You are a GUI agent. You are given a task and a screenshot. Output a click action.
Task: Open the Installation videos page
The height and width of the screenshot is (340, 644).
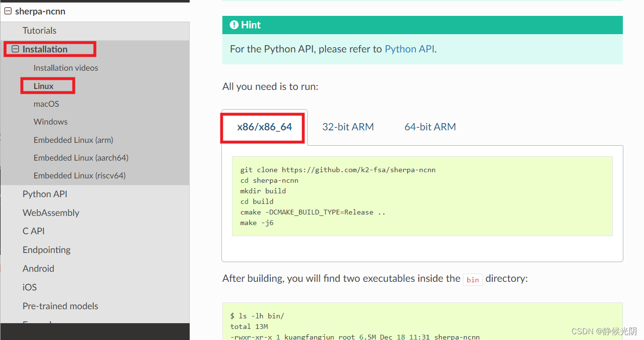tap(66, 68)
